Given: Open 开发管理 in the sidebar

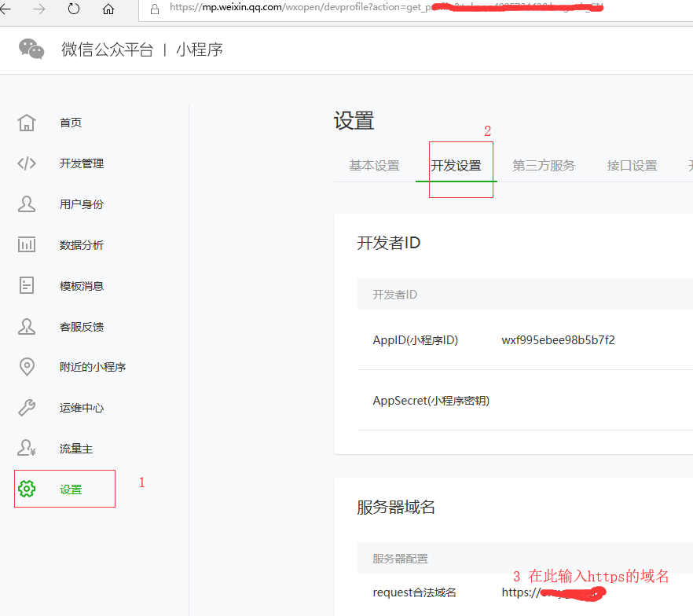Looking at the screenshot, I should click(x=82, y=163).
